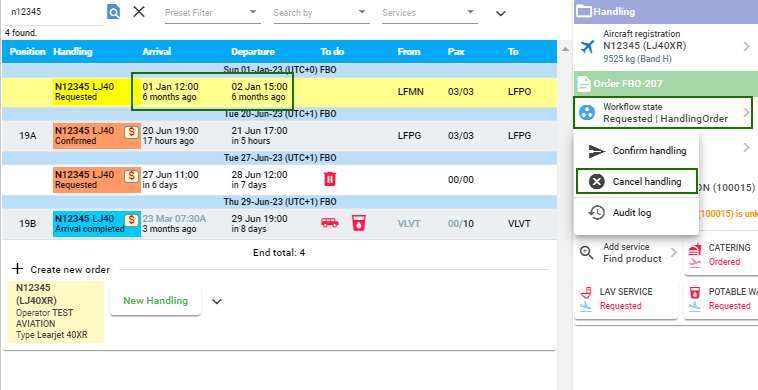
Task: Click the airplane Aircraft registration icon
Action: click(587, 46)
